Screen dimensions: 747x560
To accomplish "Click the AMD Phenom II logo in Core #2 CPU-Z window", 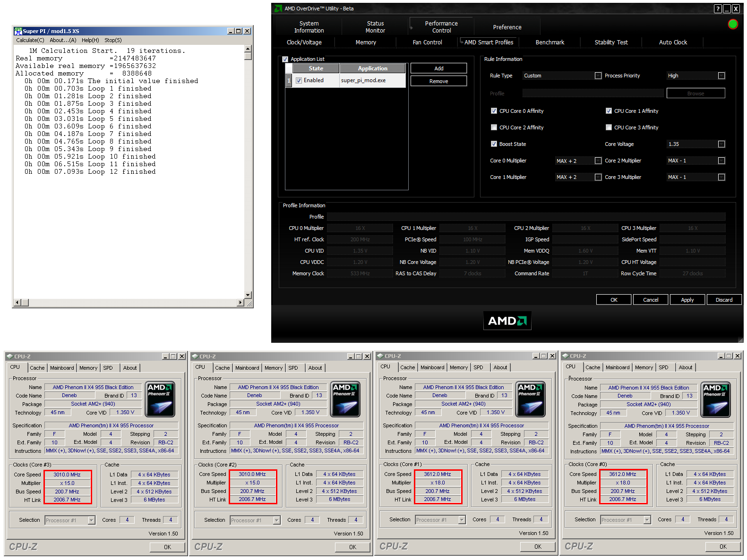I will tap(346, 399).
